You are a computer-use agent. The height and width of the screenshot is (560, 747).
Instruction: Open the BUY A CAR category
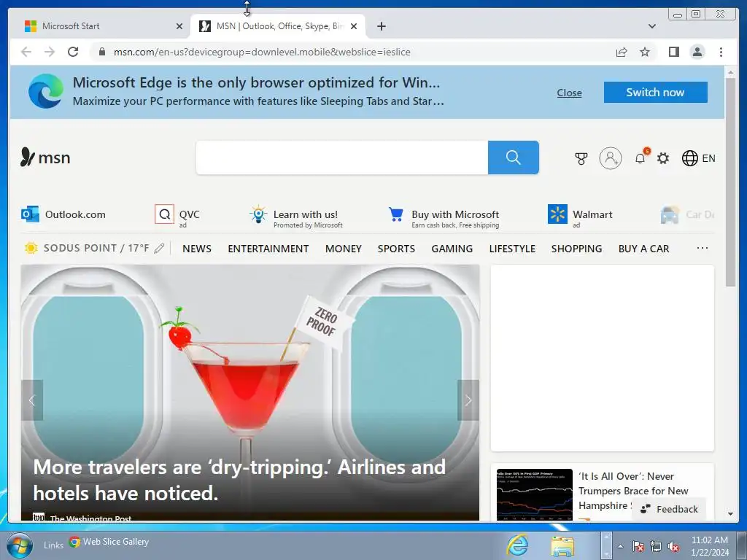tap(643, 249)
